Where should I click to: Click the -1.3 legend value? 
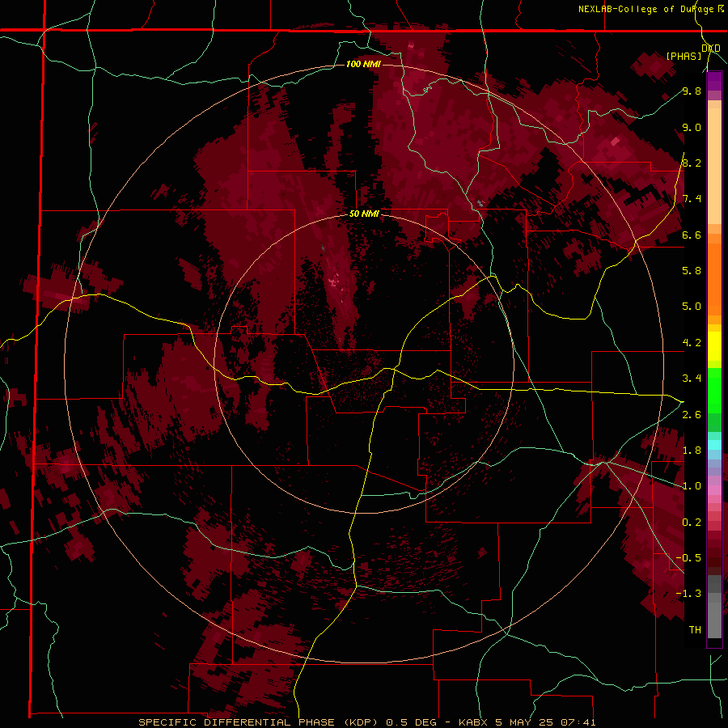[x=688, y=594]
